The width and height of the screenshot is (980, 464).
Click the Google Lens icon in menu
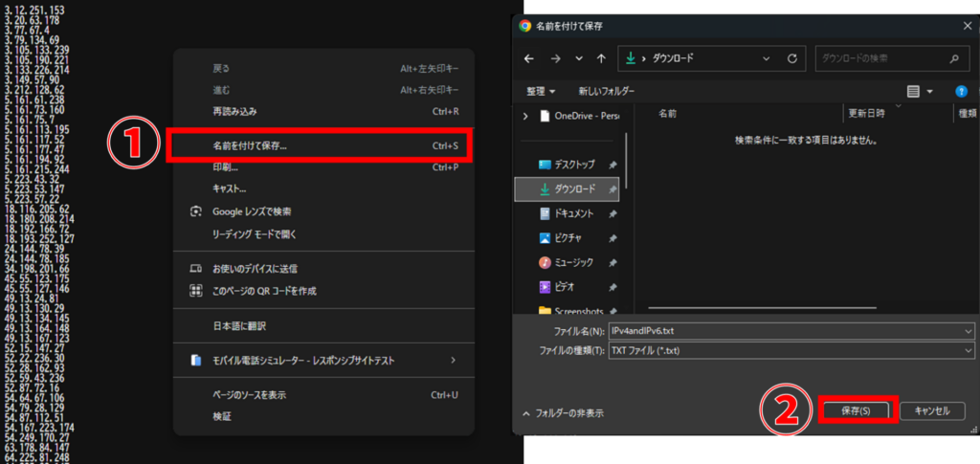(x=195, y=211)
